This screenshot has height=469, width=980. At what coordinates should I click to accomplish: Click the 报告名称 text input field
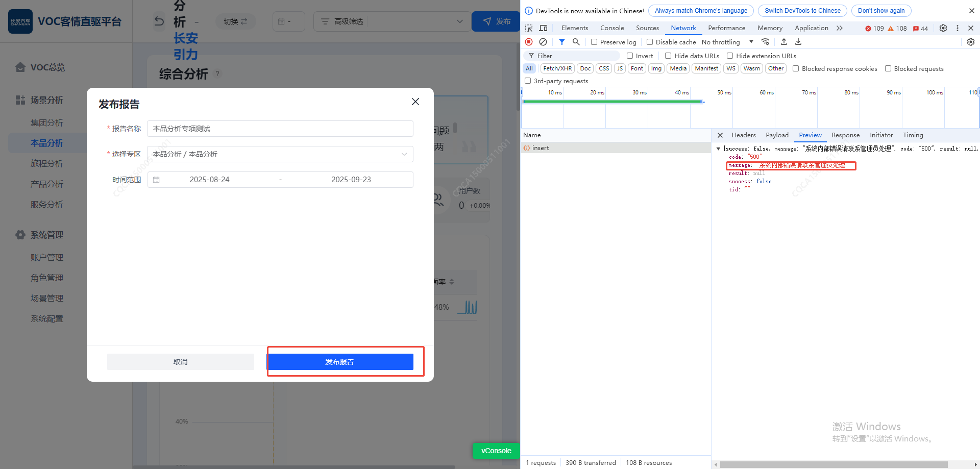280,129
